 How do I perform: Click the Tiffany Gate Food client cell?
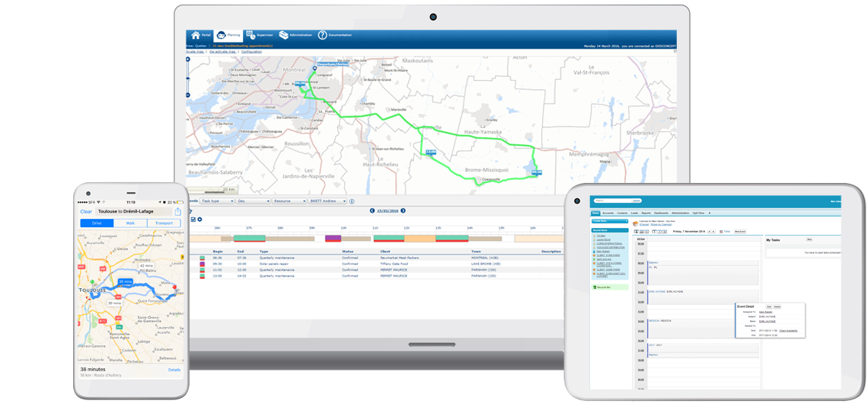click(x=394, y=265)
